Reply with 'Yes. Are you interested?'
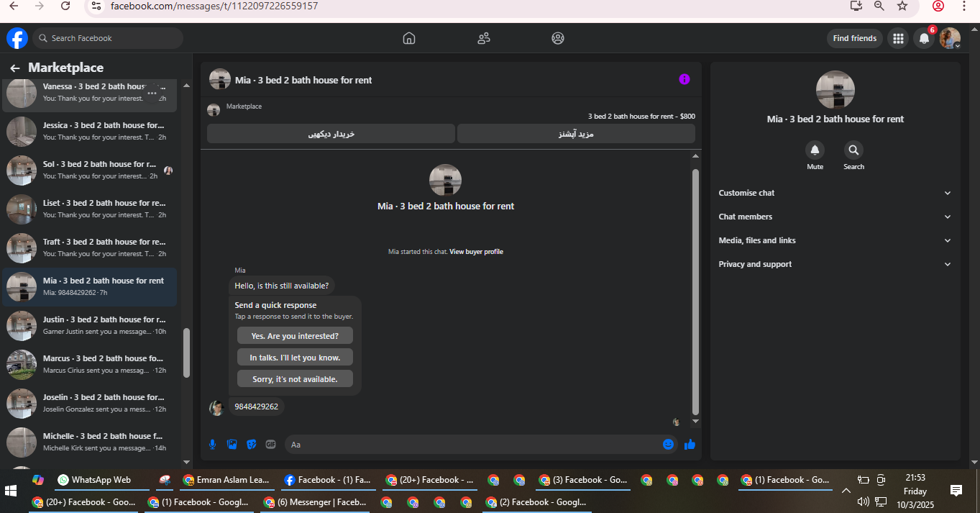 point(295,336)
